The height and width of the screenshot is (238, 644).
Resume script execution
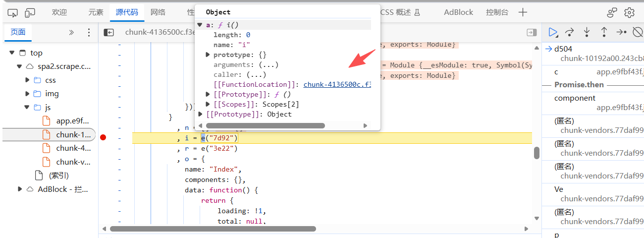(x=553, y=32)
